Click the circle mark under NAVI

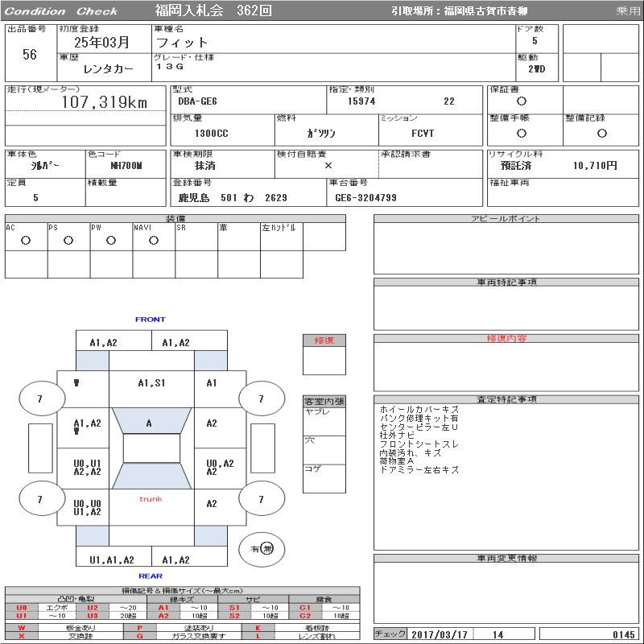coord(154,241)
